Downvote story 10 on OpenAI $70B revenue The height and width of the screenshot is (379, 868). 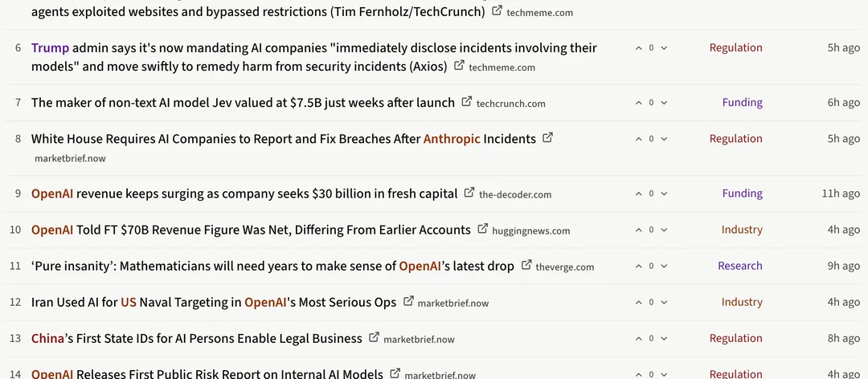[x=664, y=230]
